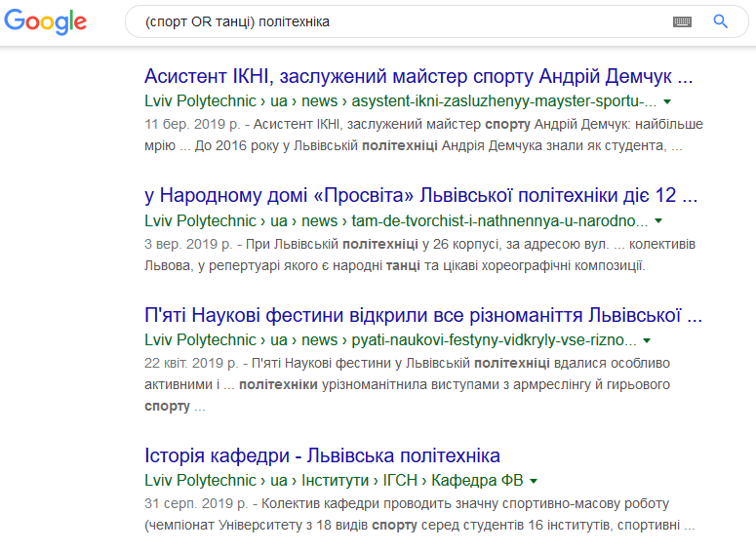756x552 pixels.
Task: Click the snippet dated 31 серп. 2019 р.
Action: click(419, 514)
